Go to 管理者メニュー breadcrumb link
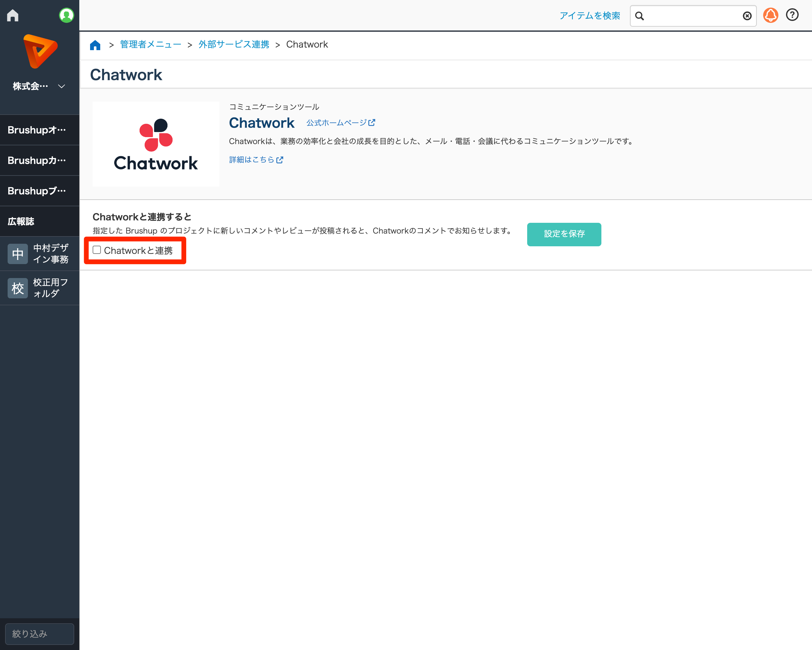812x650 pixels. point(151,44)
